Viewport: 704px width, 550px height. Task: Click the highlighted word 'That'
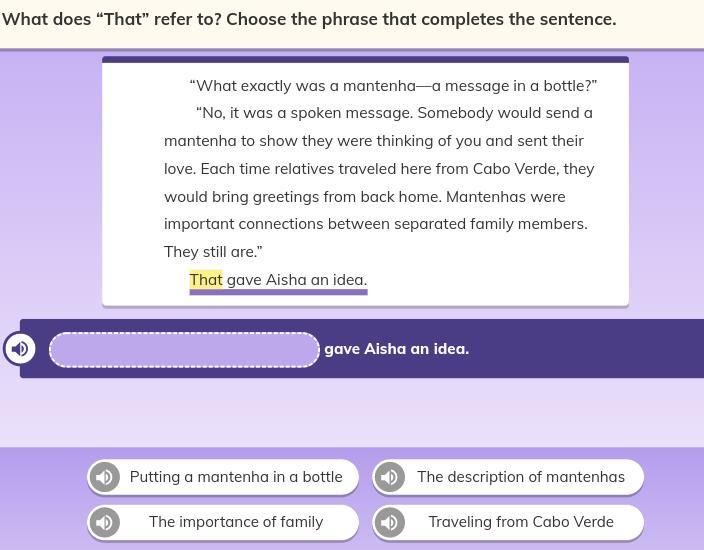tap(206, 280)
